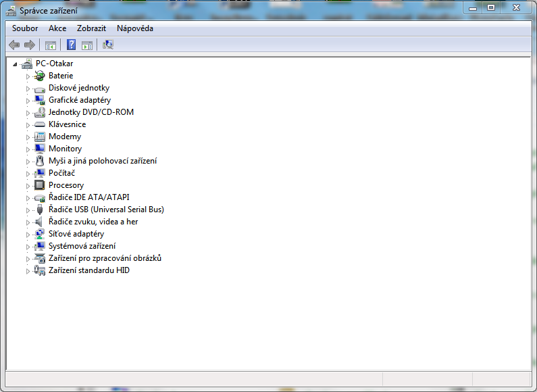Image resolution: width=537 pixels, height=392 pixels.
Task: Click the Správce zařízení title bar icon
Action: coord(11,11)
